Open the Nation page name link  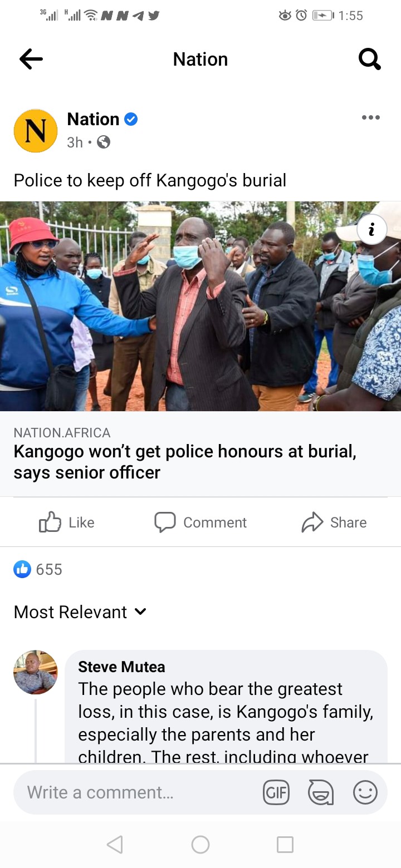click(93, 119)
